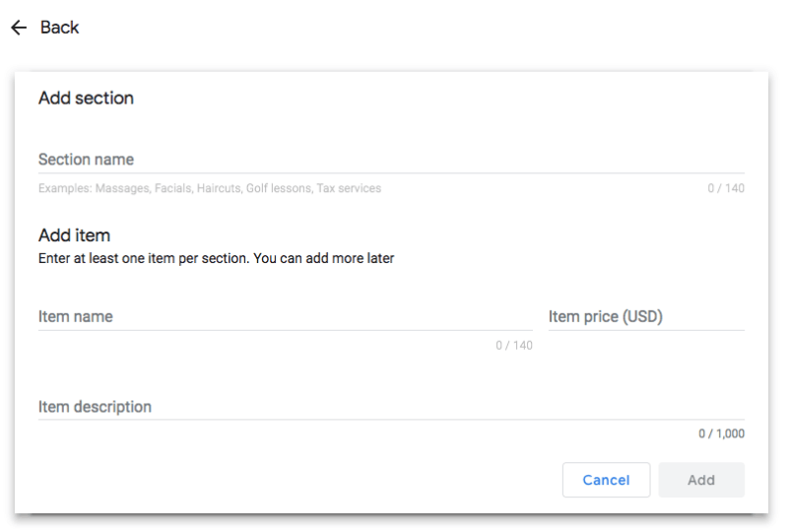Click the Add button
The width and height of the screenshot is (788, 532).
tap(701, 480)
